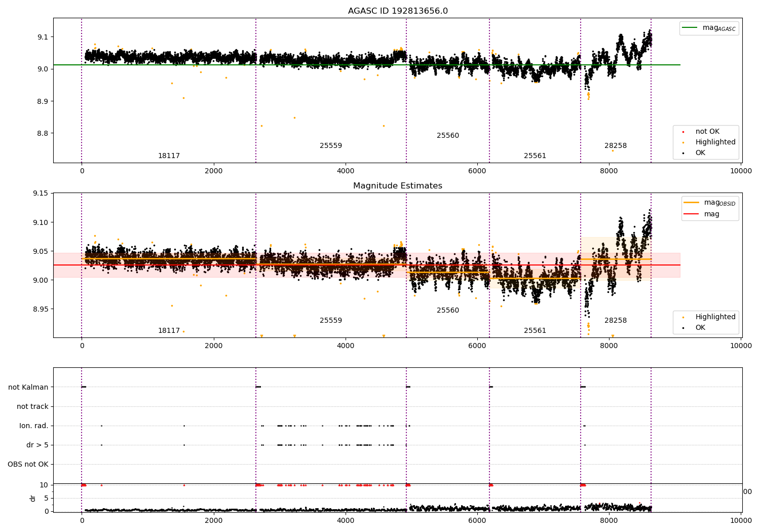
Task: Click the 2000 x-axis tick under the bottom plot
Action: 214,521
